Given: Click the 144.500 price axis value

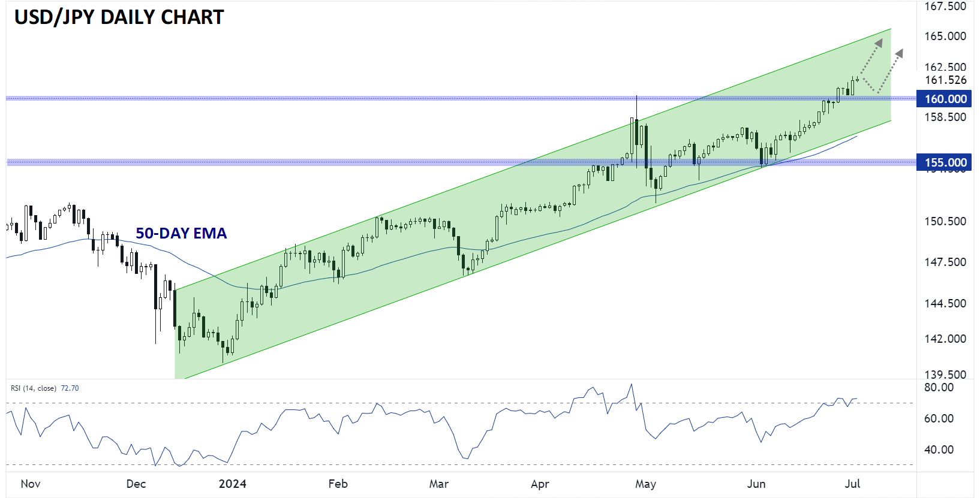Looking at the screenshot, I should click(945, 303).
